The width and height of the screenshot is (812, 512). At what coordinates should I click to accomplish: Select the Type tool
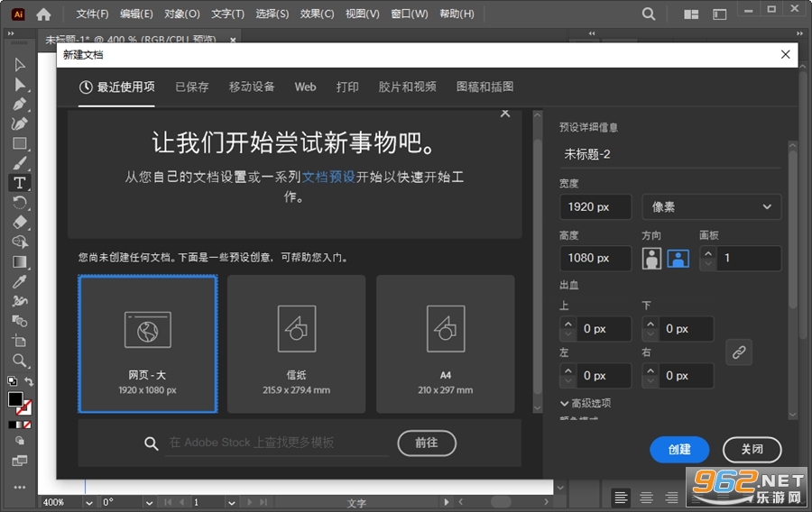[20, 183]
